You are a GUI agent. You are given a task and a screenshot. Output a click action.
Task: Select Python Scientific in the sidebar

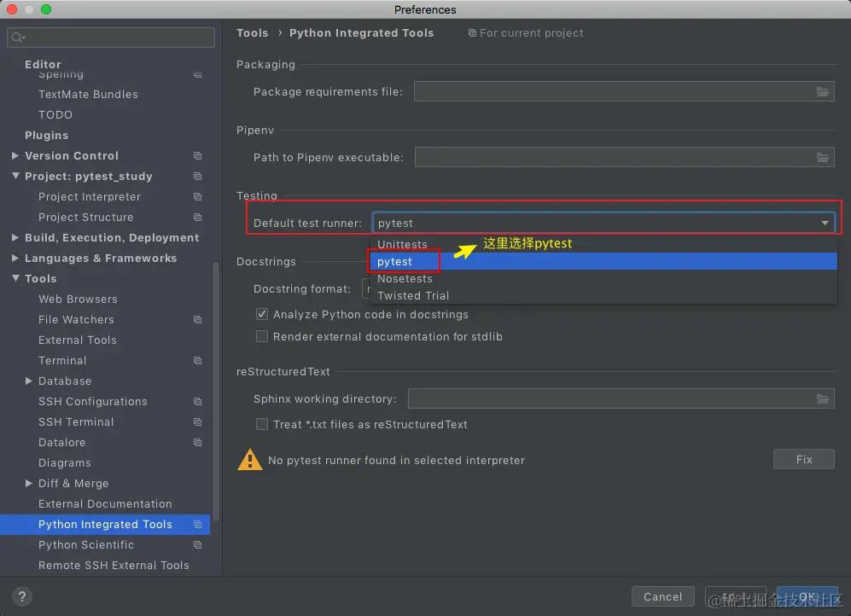(x=86, y=545)
